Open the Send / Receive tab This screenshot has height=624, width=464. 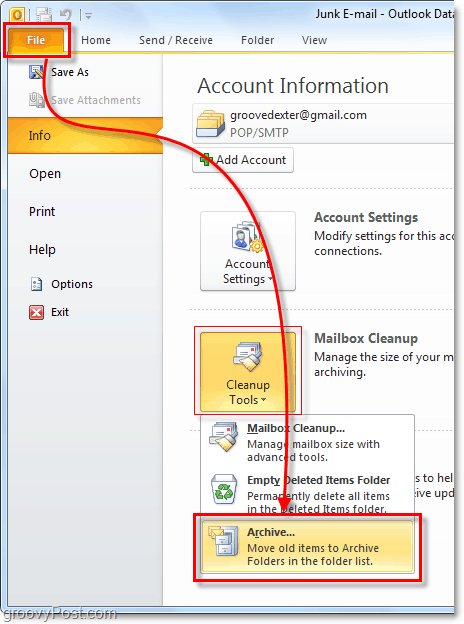pos(176,40)
